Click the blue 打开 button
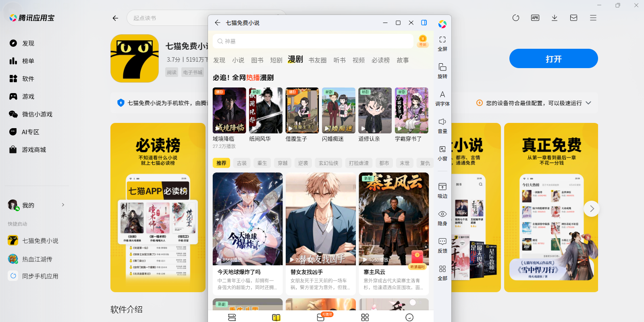Viewport: 644px width, 322px height. point(553,59)
